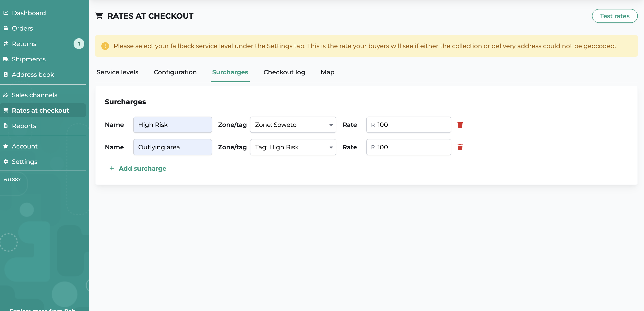Switch to the Service levels tab
644x311 pixels.
(117, 72)
